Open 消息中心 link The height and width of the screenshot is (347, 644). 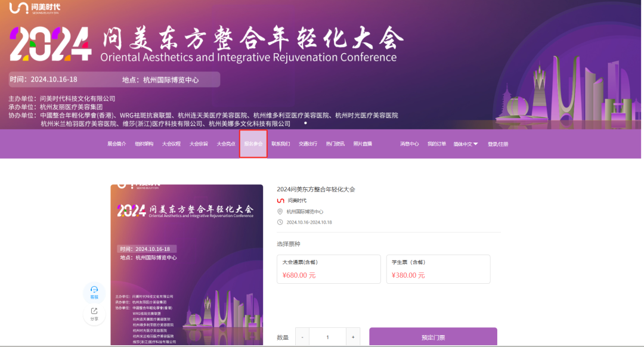point(410,144)
